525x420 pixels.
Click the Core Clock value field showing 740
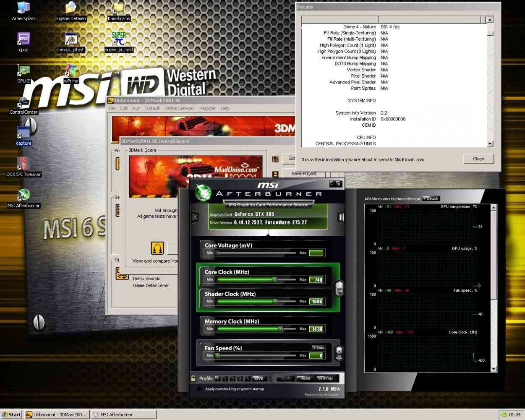point(316,280)
